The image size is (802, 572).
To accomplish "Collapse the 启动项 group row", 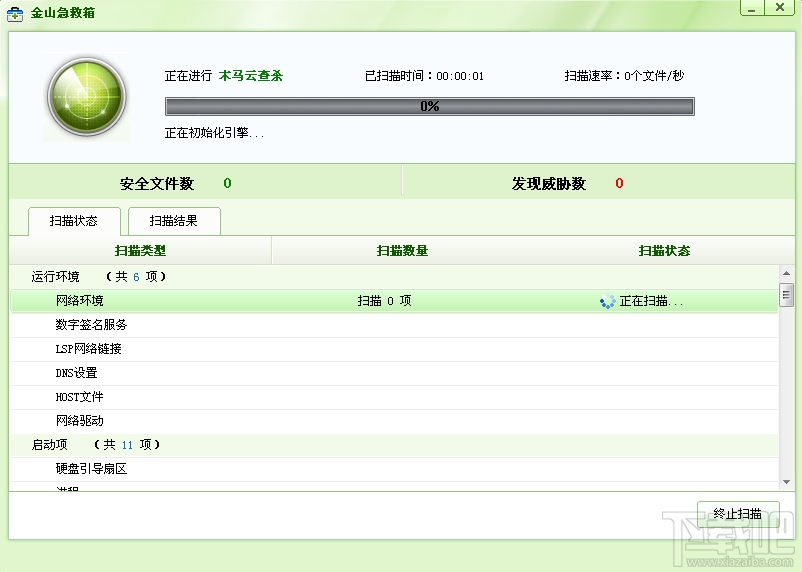I will click(394, 445).
